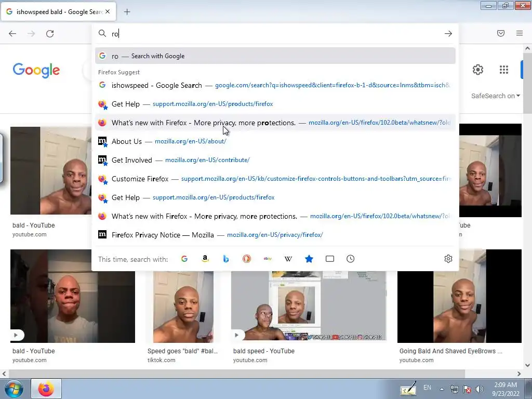
Task: Click the tiktok.com source link
Action: point(162,361)
